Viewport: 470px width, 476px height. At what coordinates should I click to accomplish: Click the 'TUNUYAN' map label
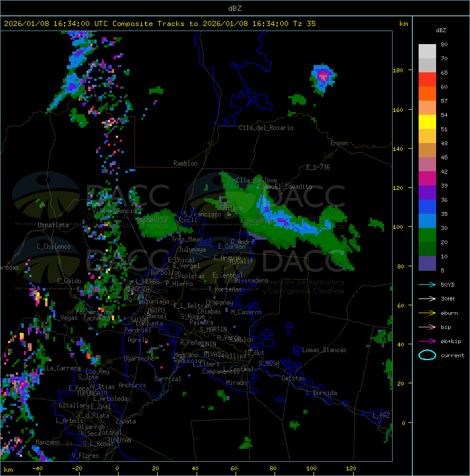(x=120, y=440)
